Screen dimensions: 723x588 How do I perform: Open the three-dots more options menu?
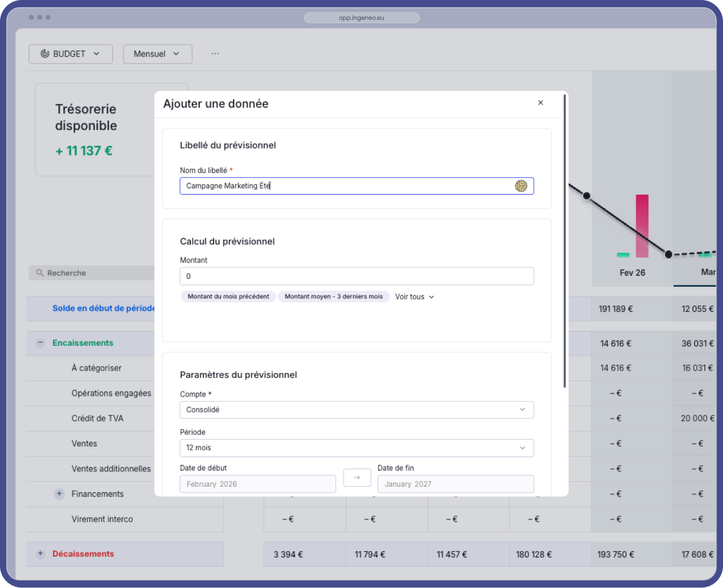coord(215,54)
